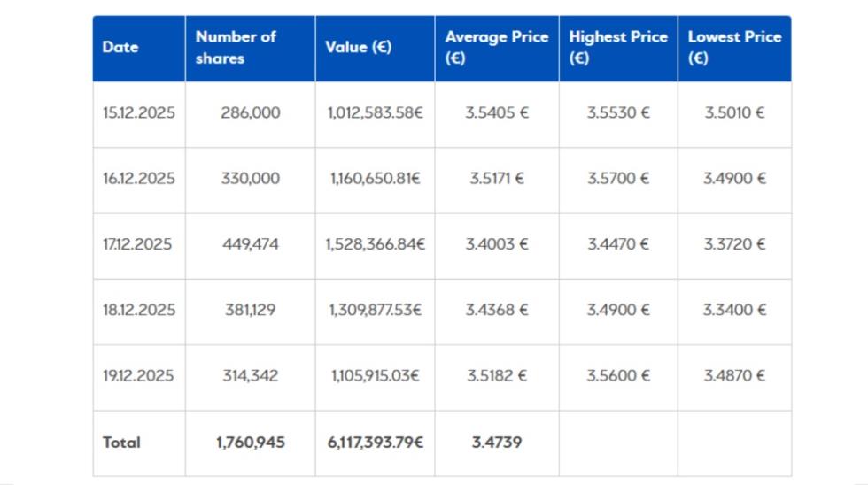Select the 3.3400 € lowest price cell
This screenshot has width=868, height=485.
click(734, 310)
